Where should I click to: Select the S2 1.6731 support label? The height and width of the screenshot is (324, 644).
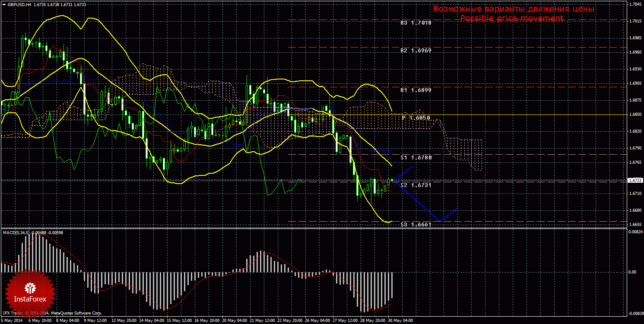(x=416, y=185)
